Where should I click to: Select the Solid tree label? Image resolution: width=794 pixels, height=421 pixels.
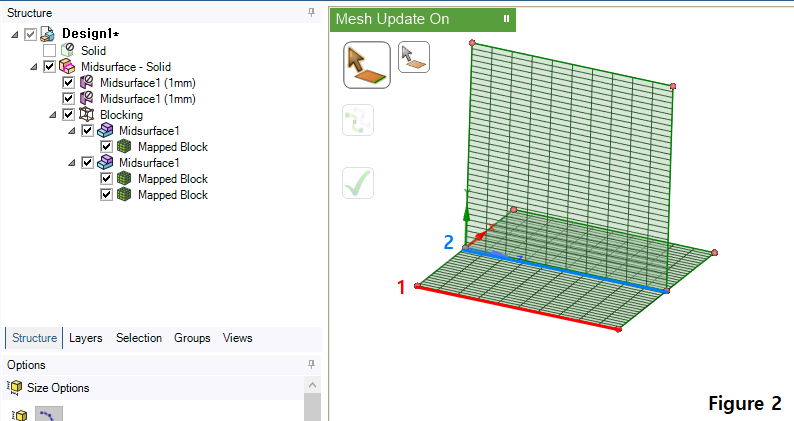tap(93, 50)
